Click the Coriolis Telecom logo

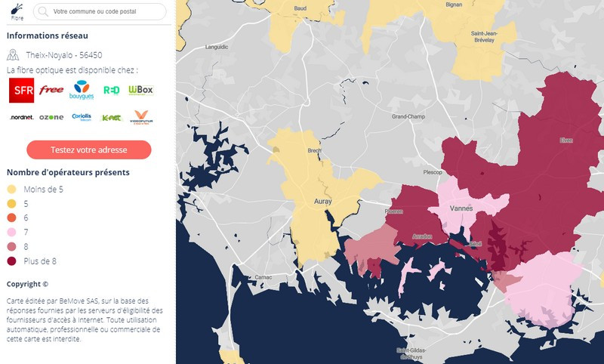[x=82, y=117]
